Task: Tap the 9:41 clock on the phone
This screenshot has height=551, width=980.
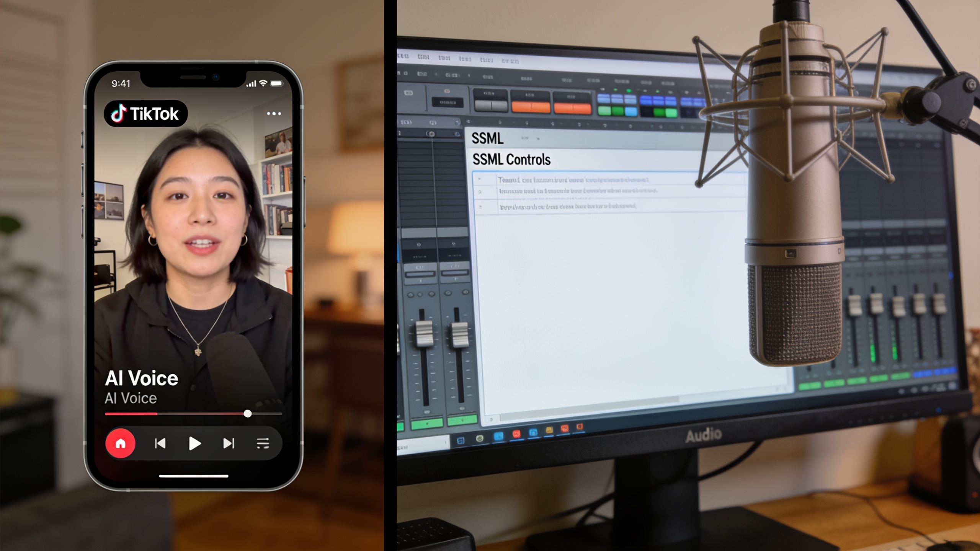Action: point(121,83)
